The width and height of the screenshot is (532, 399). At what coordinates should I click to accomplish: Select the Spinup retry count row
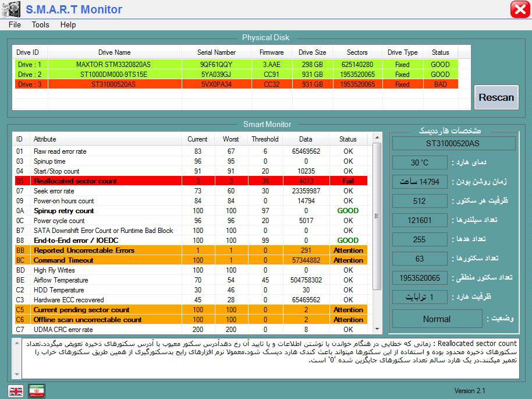[x=191, y=211]
